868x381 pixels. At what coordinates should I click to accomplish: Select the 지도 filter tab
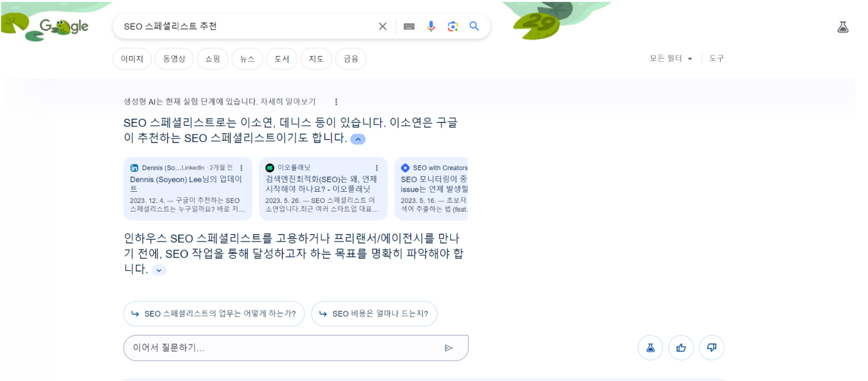click(316, 59)
